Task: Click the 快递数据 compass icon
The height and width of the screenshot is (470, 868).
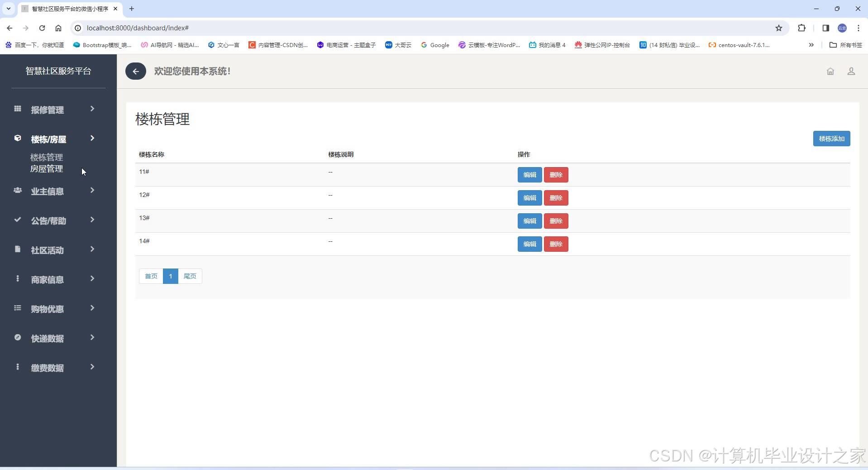Action: [x=18, y=337]
